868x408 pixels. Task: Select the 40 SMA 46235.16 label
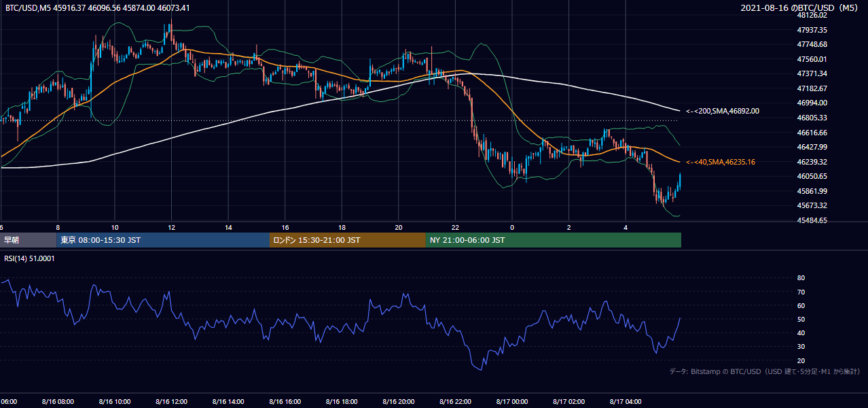(x=721, y=162)
